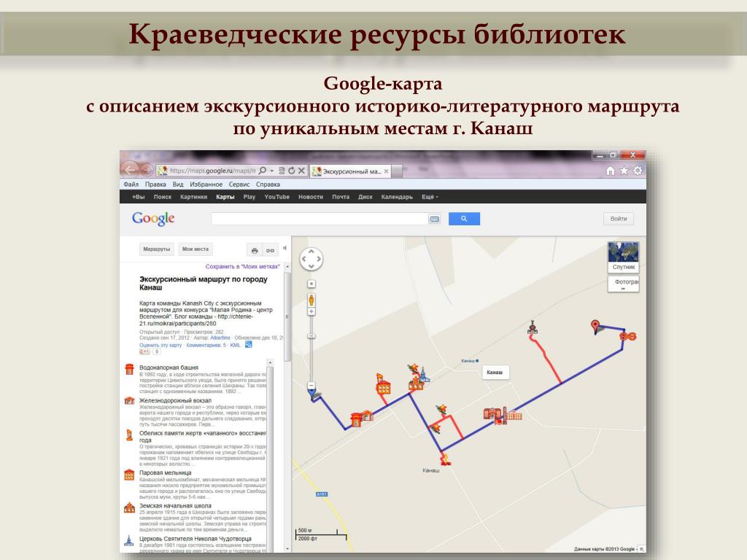Click the zoom in plus button
This screenshot has height=560, width=747.
pos(311,312)
